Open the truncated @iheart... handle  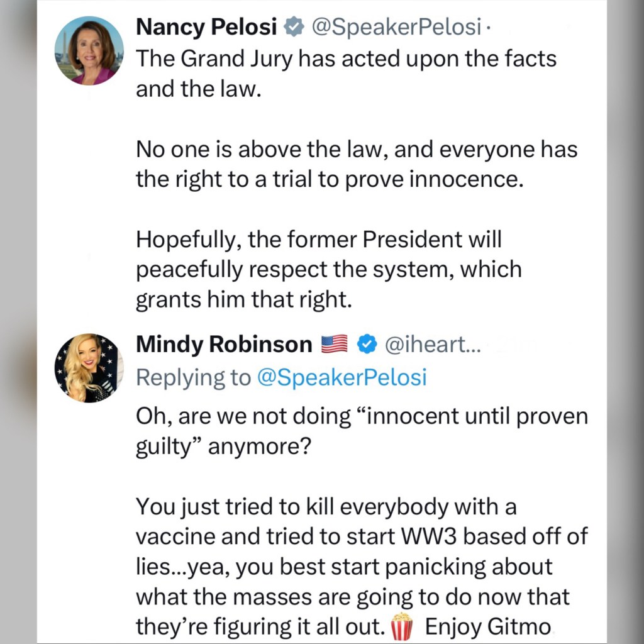[431, 344]
